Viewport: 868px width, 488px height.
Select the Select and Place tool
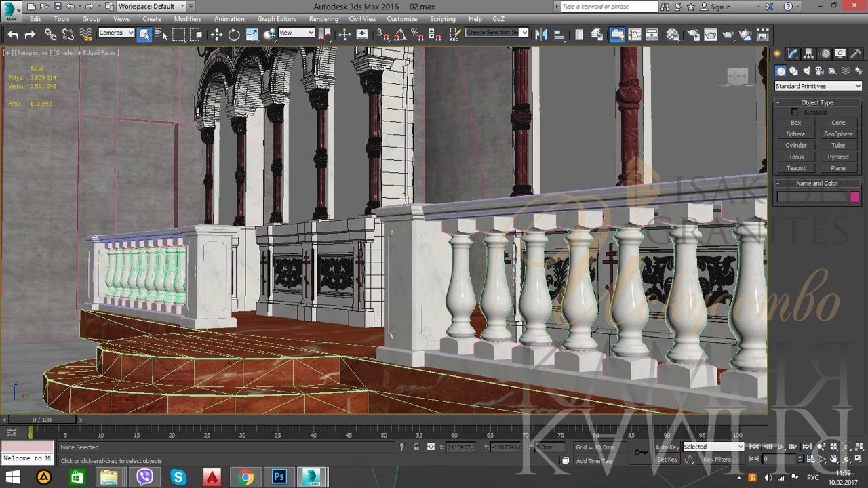point(269,35)
